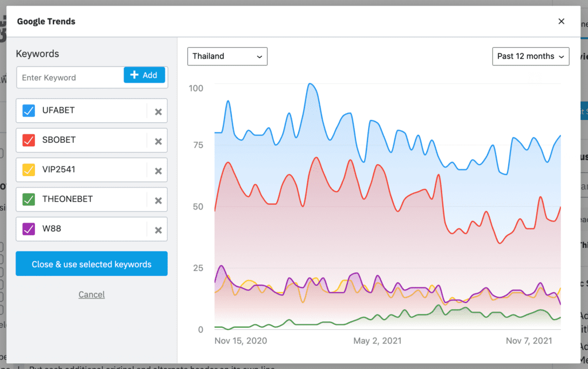
Task: Click the THEONEBET keyword label
Action: click(x=68, y=199)
